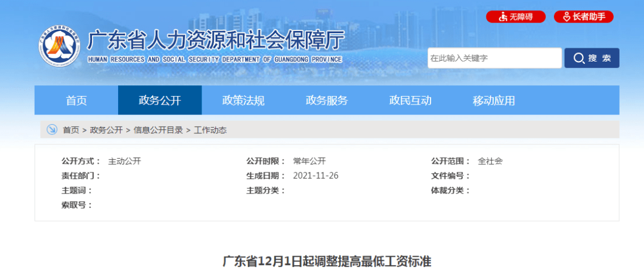Focus the 在此输入关键字 search box
Viewport: 644px width, 274px height.
[494, 58]
